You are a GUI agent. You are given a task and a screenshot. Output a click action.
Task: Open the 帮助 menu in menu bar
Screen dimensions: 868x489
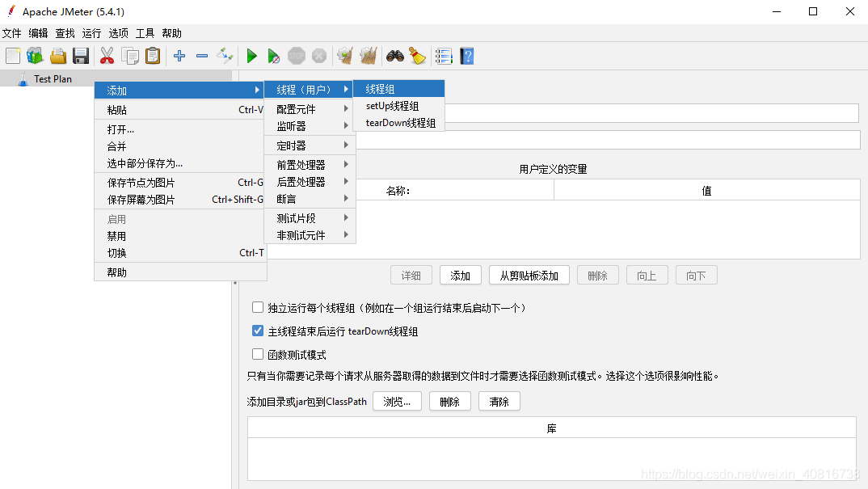(171, 33)
